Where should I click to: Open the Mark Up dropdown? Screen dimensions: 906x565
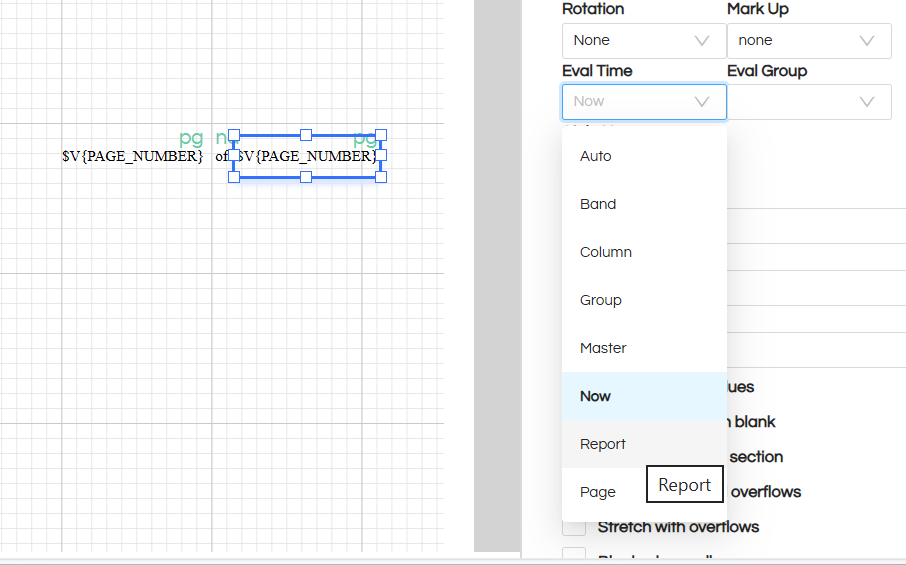point(808,41)
